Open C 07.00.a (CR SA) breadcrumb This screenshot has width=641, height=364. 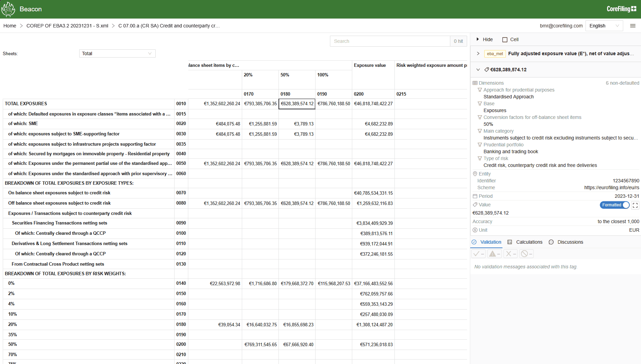(x=169, y=26)
